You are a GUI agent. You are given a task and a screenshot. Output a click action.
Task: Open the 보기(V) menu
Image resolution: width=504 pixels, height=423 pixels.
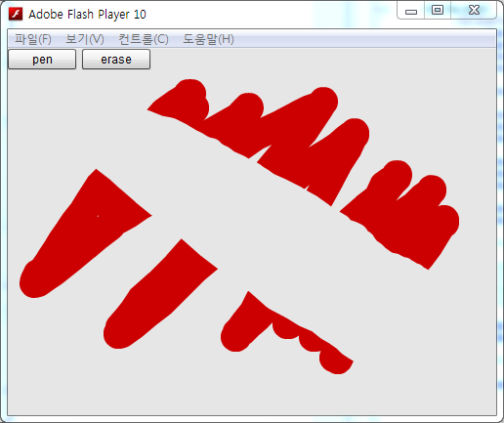point(85,39)
